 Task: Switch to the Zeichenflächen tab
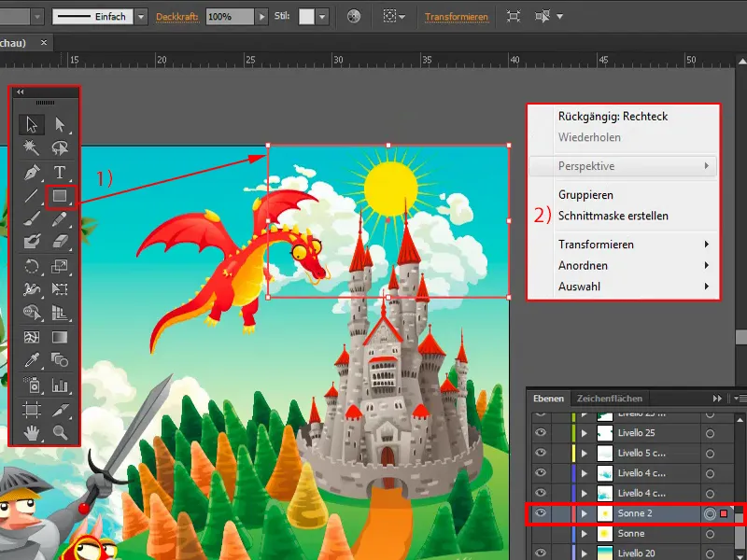610,399
